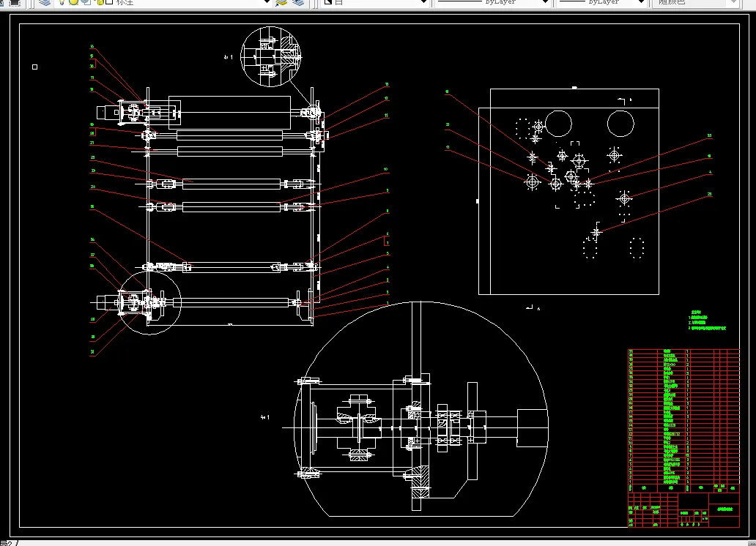Expand the first ByLayer linetype dropdown
756x546 pixels.
545,2
